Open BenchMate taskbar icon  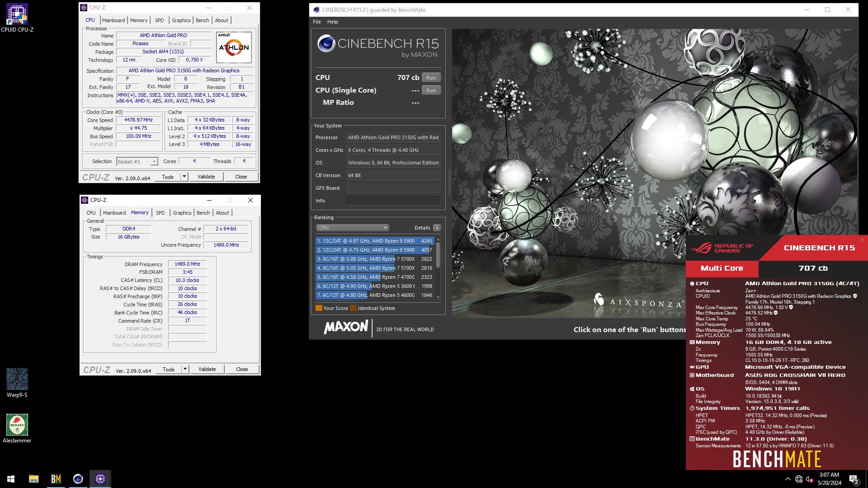coord(56,479)
